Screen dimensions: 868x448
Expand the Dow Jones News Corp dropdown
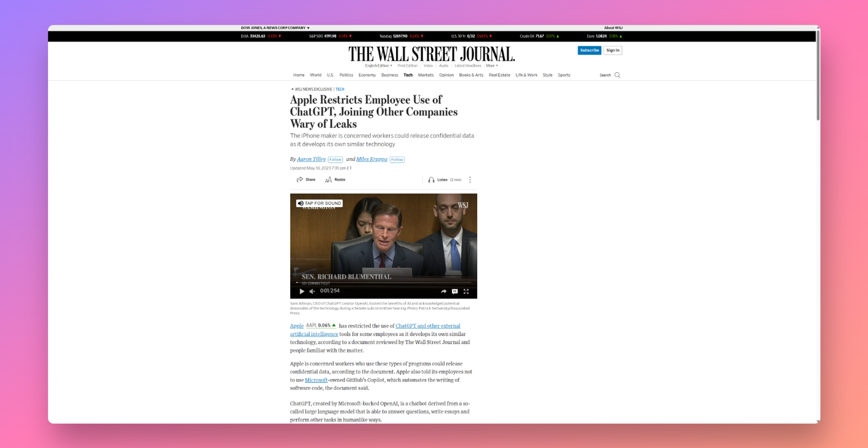tap(275, 28)
